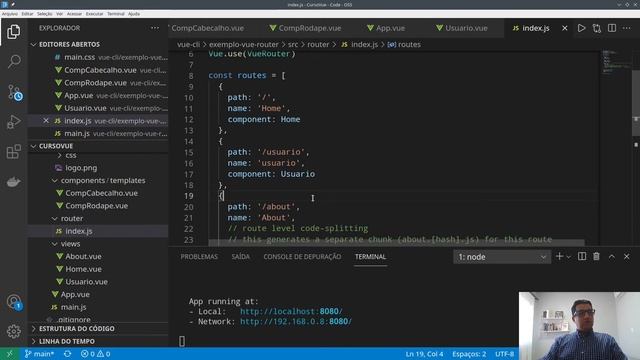Split the editor to the right

pyautogui.click(x=612, y=28)
